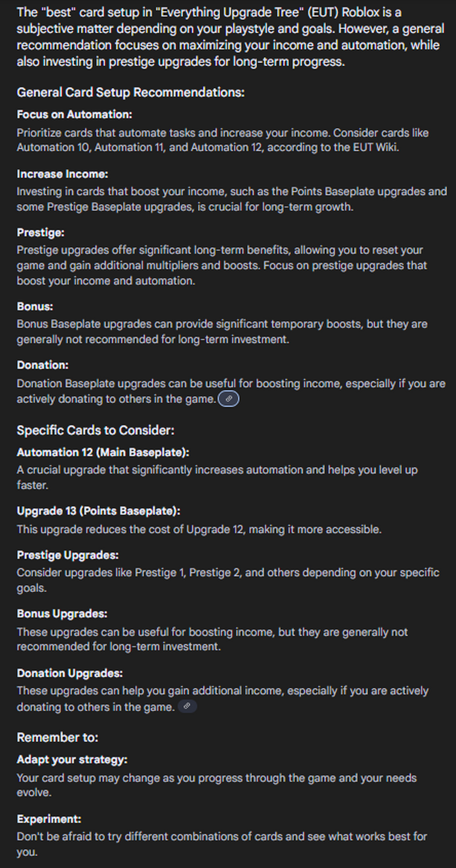Click the 'General Card Setup Recommendations:' heading
This screenshot has height=868, width=456.
pos(130,92)
